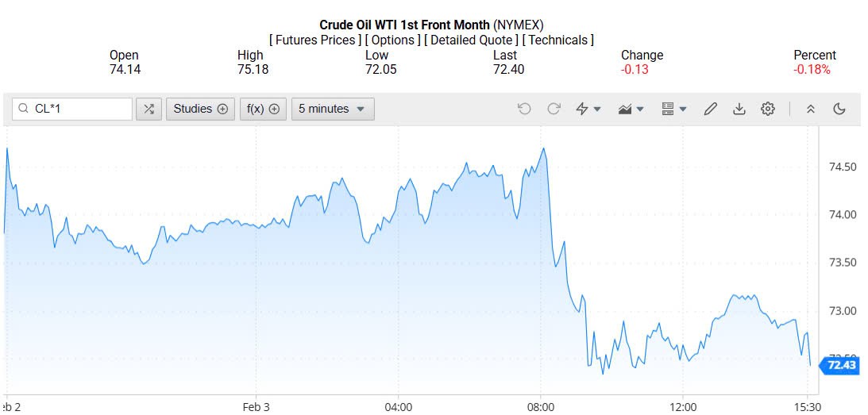
Task: View the Technicals link
Action: (558, 40)
